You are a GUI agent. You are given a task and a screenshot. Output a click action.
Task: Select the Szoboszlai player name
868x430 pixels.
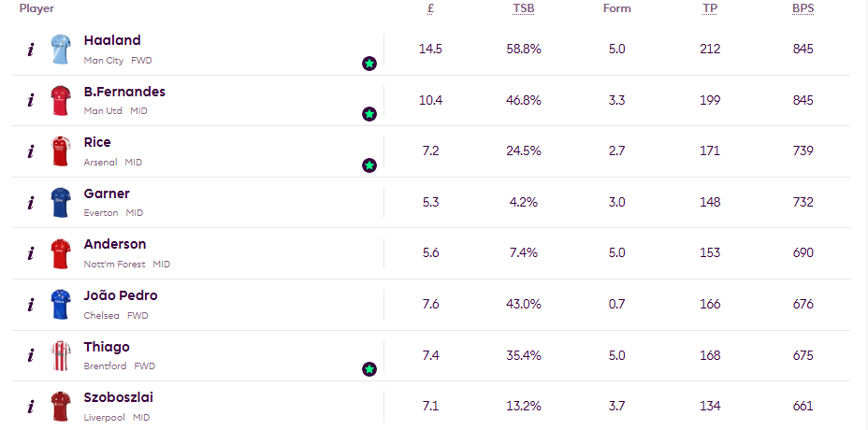[x=119, y=397]
